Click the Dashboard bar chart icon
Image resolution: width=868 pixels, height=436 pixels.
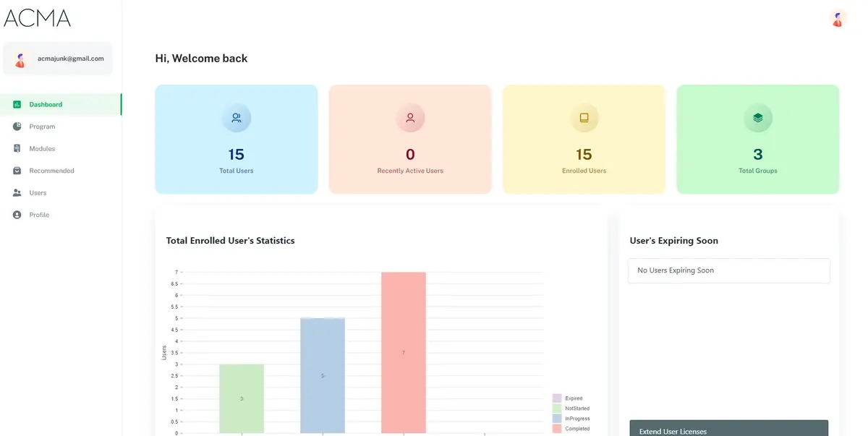pos(17,104)
